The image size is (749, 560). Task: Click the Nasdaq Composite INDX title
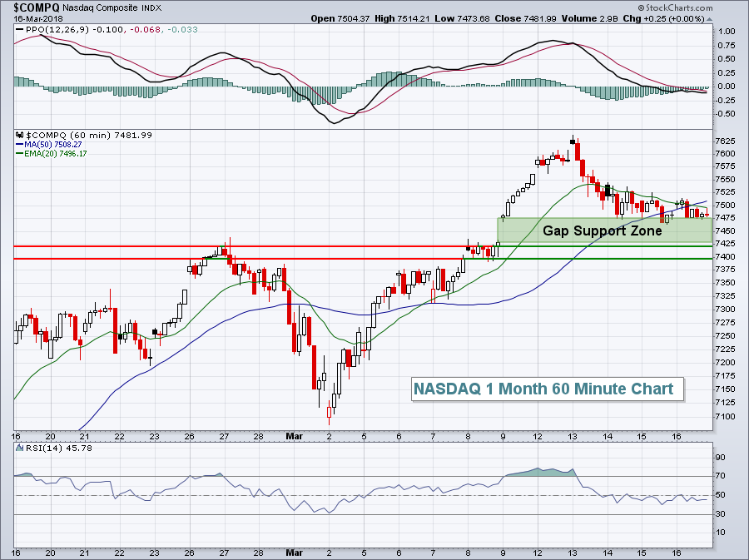coord(112,8)
